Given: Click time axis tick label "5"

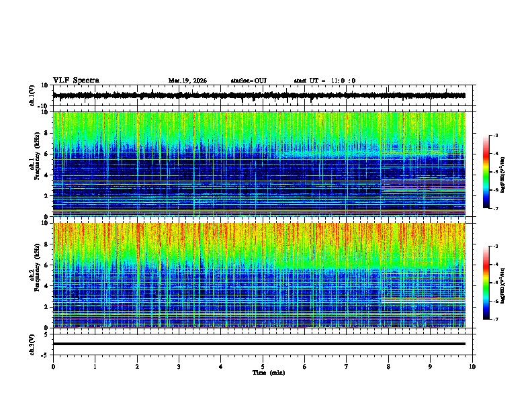Looking at the screenshot, I should coord(263,367).
